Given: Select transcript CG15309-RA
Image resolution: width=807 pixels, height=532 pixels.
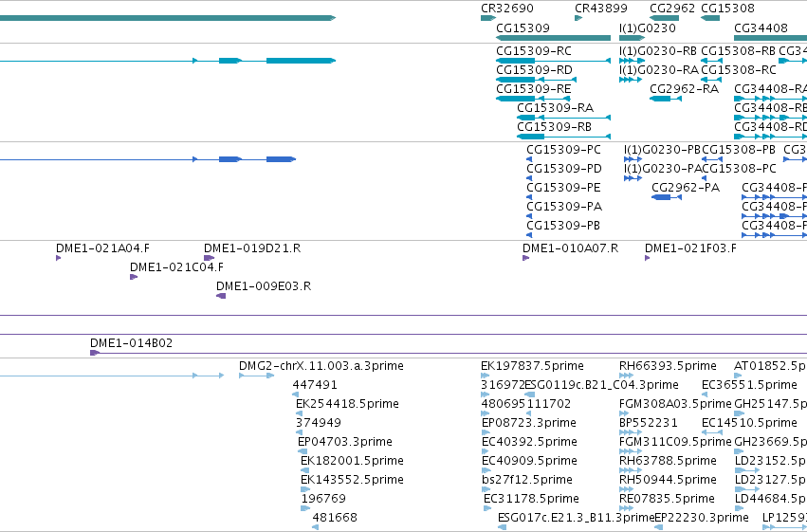Looking at the screenshot, I should [563, 118].
